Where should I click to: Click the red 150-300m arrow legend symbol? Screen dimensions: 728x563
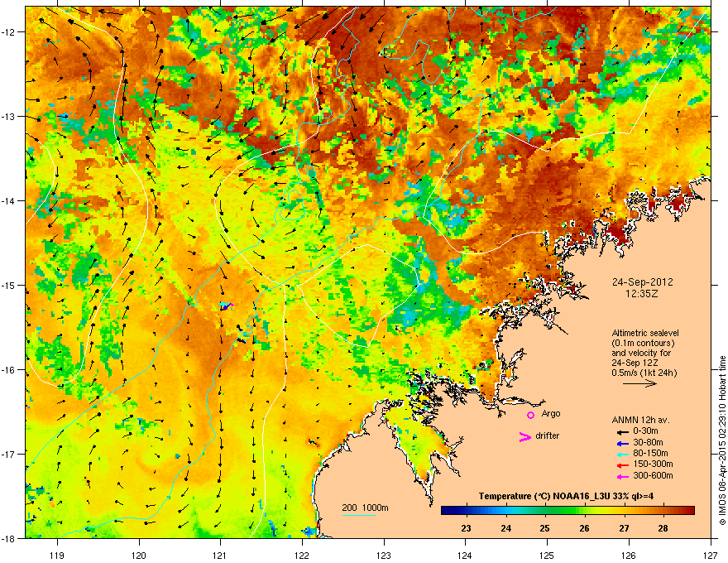pyautogui.click(x=622, y=464)
